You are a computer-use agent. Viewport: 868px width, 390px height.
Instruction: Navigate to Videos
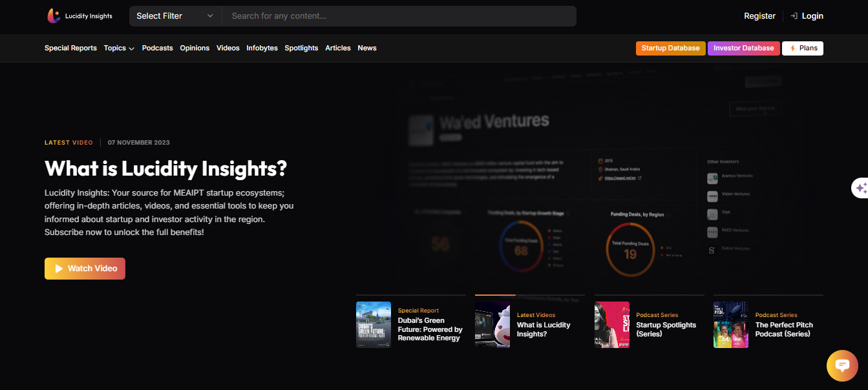228,48
